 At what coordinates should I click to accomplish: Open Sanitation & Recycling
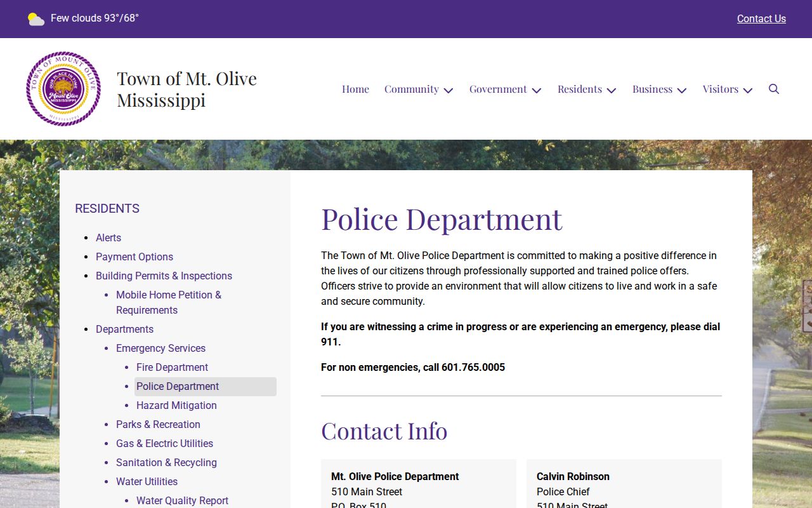point(166,462)
